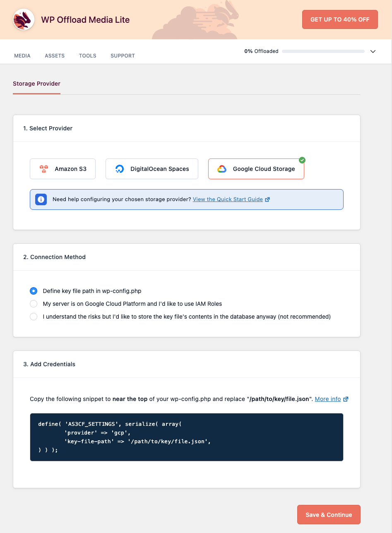Select the AS3CF_SETTINGS code snippet block

(186, 437)
